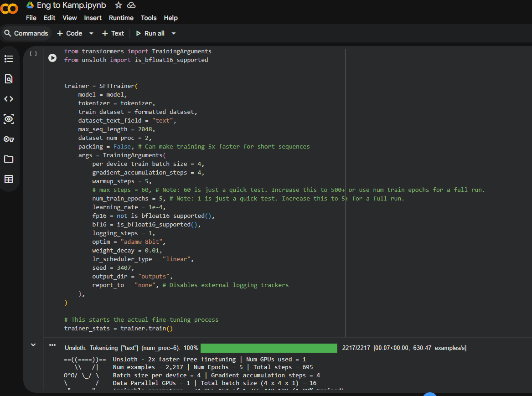
Task: Click 'trainer = SFTTrainer(' line
Action: pos(101,86)
